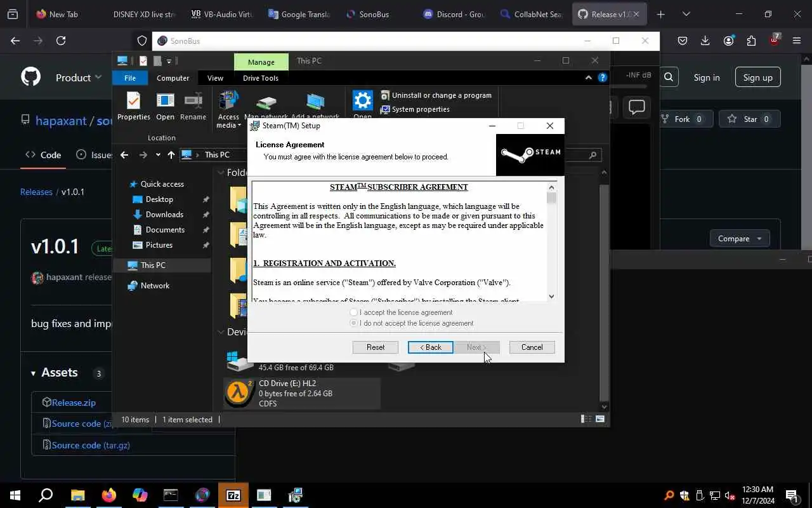Switch to the Computer ribbon tab
This screenshot has width=812, height=508.
173,78
